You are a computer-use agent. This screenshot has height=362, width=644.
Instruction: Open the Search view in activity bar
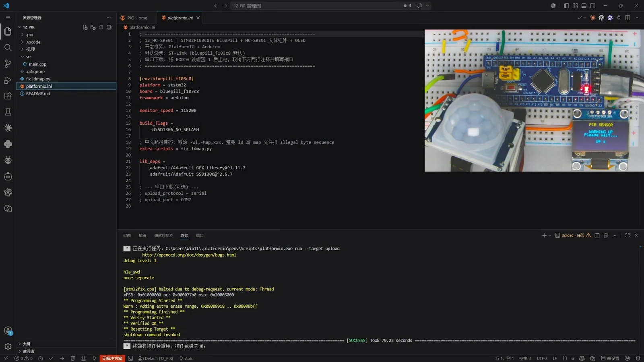pyautogui.click(x=8, y=47)
